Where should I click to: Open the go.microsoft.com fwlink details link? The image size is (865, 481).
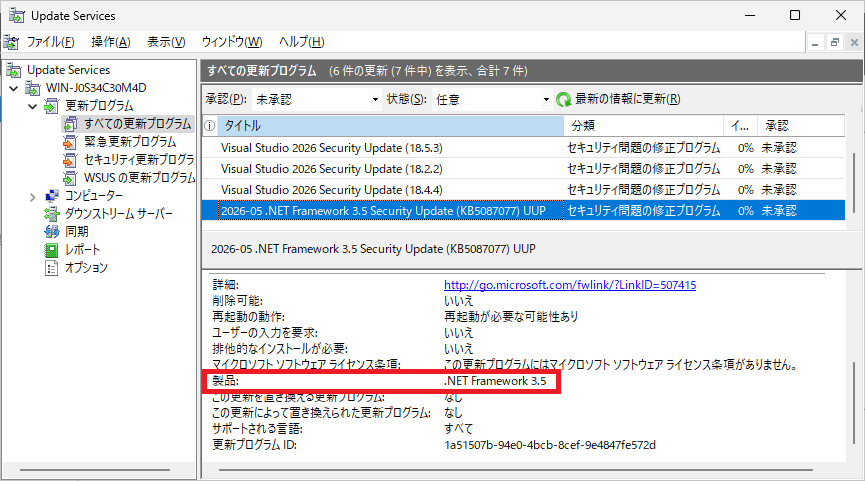pyautogui.click(x=570, y=285)
